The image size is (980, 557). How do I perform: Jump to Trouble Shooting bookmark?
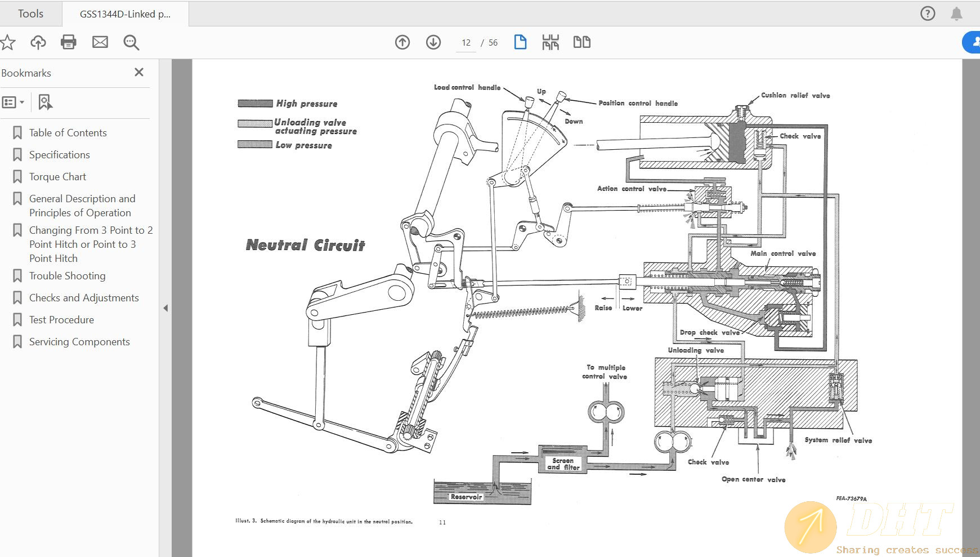point(67,276)
